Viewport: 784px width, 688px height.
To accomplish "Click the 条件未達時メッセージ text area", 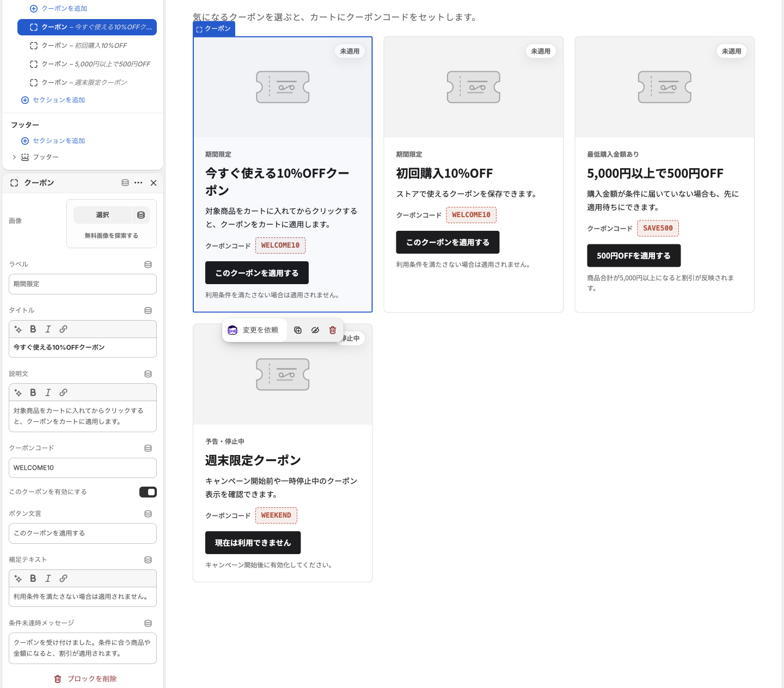I will click(x=83, y=648).
